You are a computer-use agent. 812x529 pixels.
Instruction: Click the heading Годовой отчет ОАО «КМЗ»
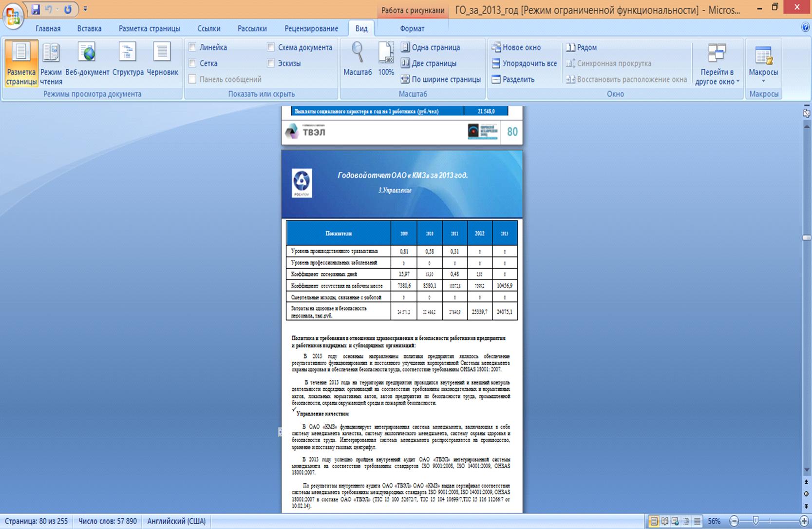(x=403, y=175)
